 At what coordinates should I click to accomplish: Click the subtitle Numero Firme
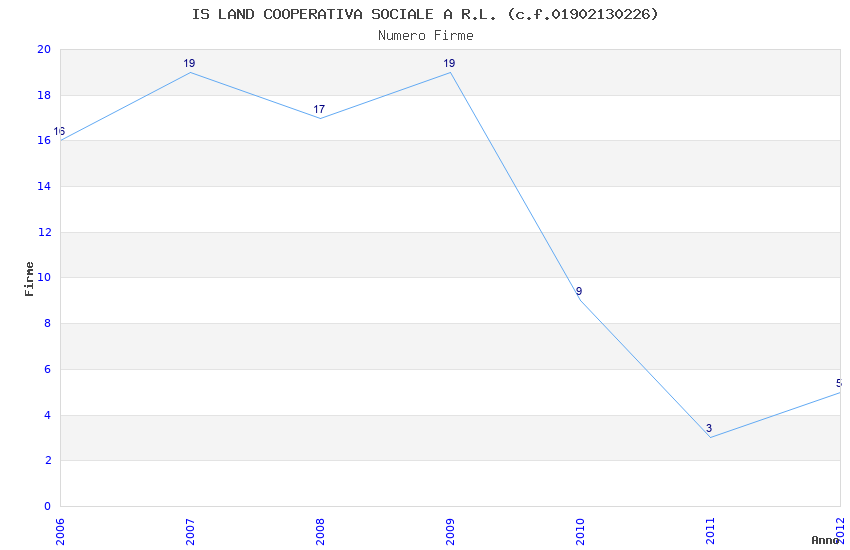[426, 36]
